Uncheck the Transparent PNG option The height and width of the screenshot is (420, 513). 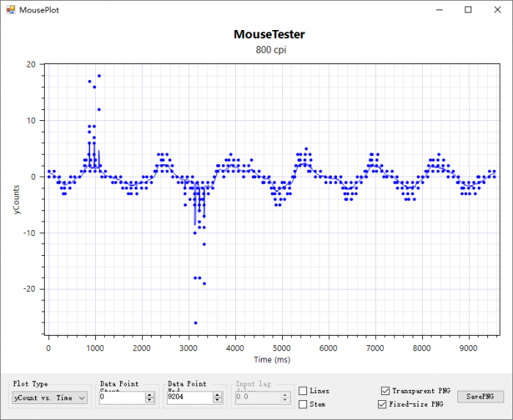click(385, 391)
